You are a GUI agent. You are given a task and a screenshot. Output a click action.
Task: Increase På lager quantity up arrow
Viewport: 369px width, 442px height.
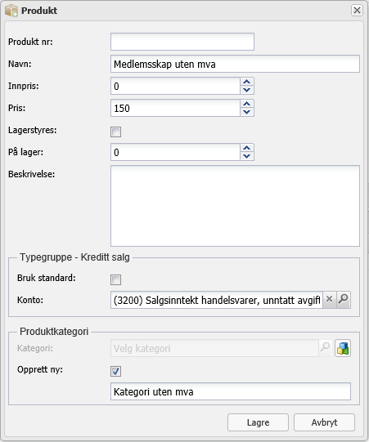pyautogui.click(x=247, y=148)
